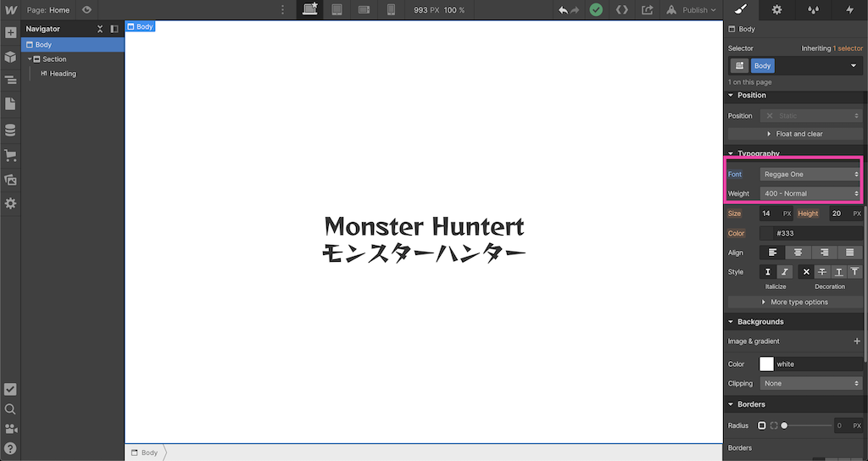Switch to Element Settings gear tab

[776, 9]
